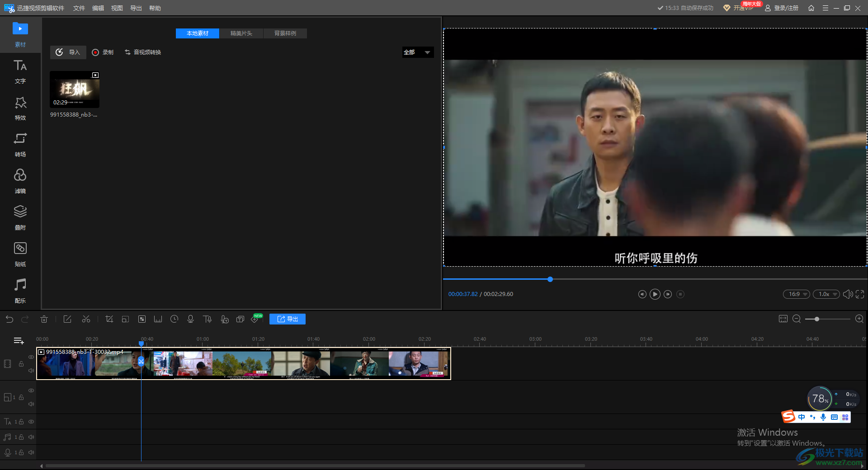Lock the main video track

(21, 364)
